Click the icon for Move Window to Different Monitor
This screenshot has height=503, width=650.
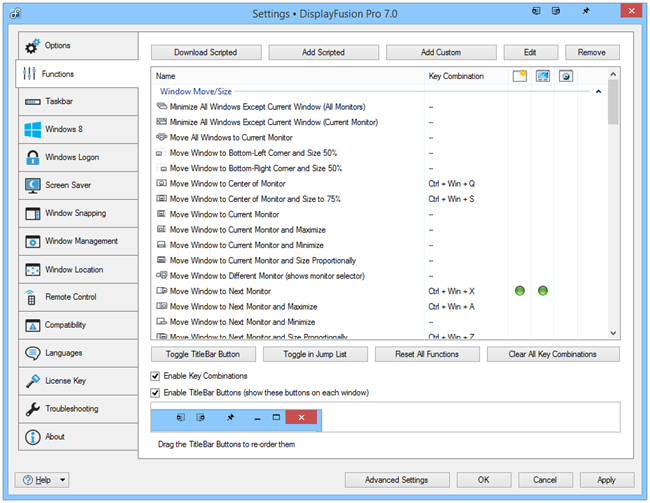(x=161, y=275)
